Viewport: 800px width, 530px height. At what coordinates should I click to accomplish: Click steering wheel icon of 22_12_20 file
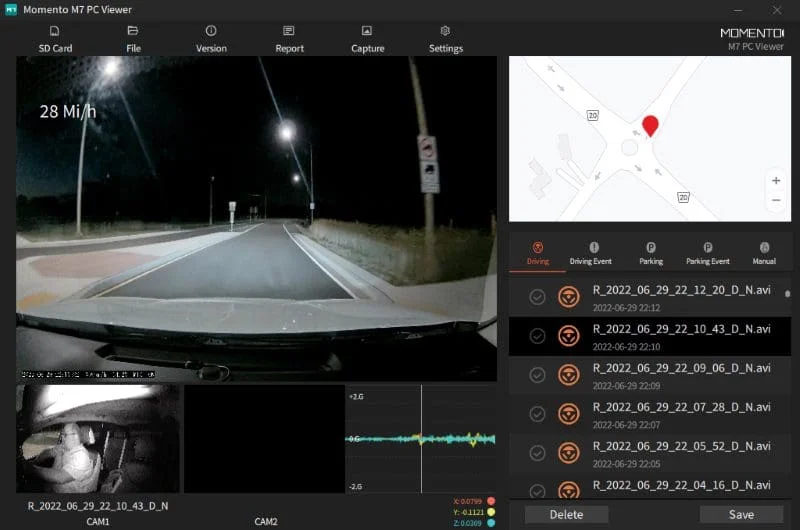(568, 297)
